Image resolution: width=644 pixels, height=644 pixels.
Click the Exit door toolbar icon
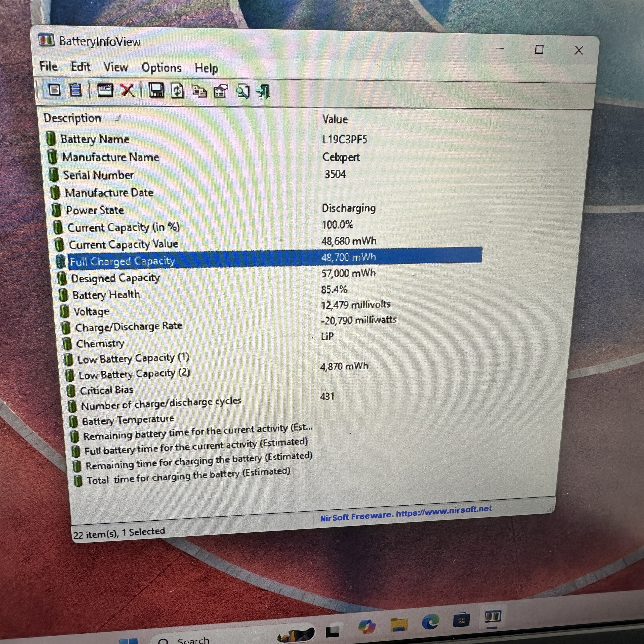(x=264, y=91)
